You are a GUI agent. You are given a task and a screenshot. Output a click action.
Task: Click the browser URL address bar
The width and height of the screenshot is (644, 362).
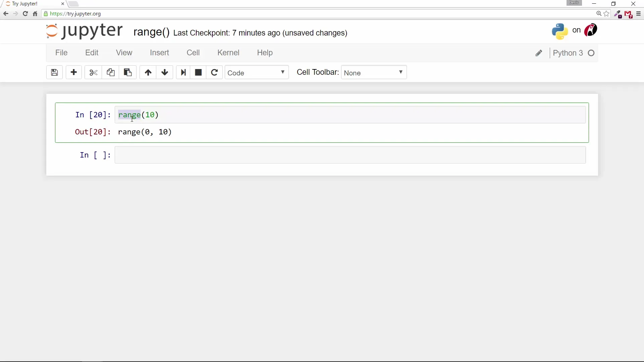302,14
